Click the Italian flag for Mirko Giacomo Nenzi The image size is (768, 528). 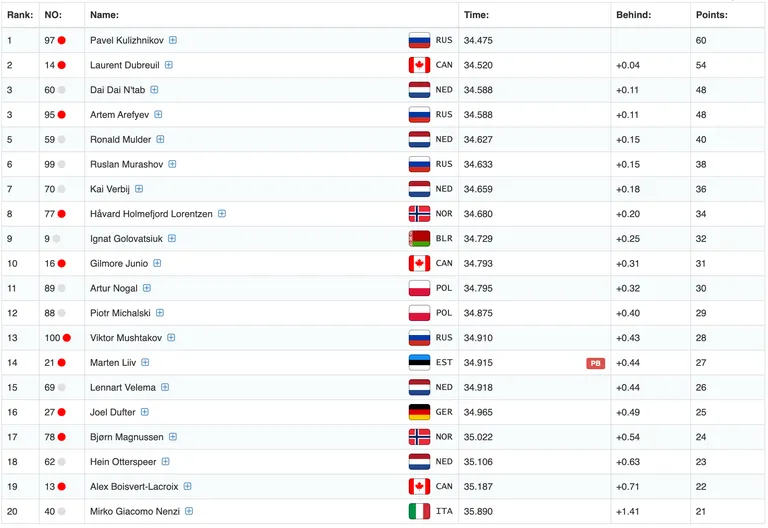coord(419,511)
